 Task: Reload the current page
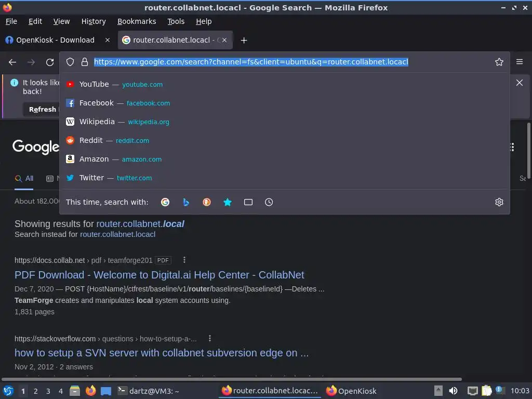(50, 62)
